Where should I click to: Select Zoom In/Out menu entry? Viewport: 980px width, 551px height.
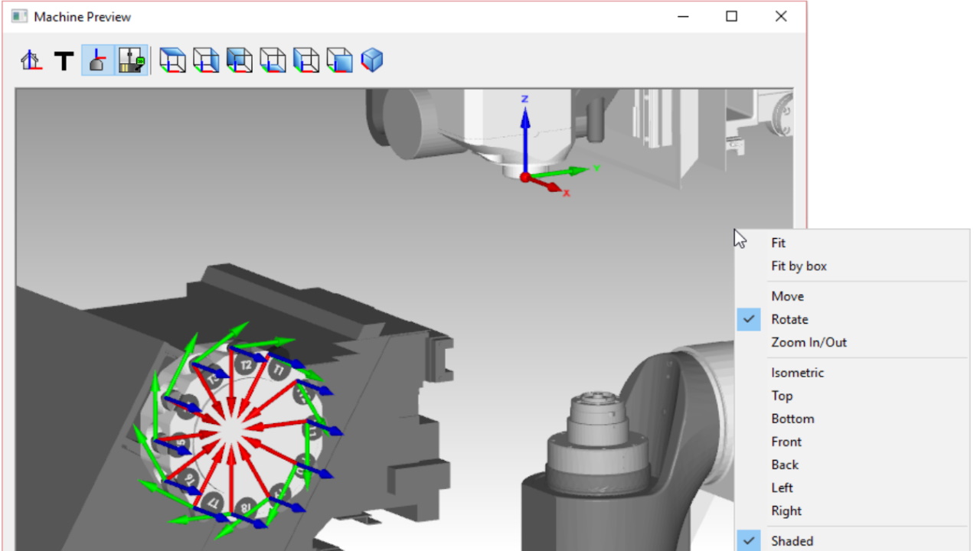click(x=808, y=343)
